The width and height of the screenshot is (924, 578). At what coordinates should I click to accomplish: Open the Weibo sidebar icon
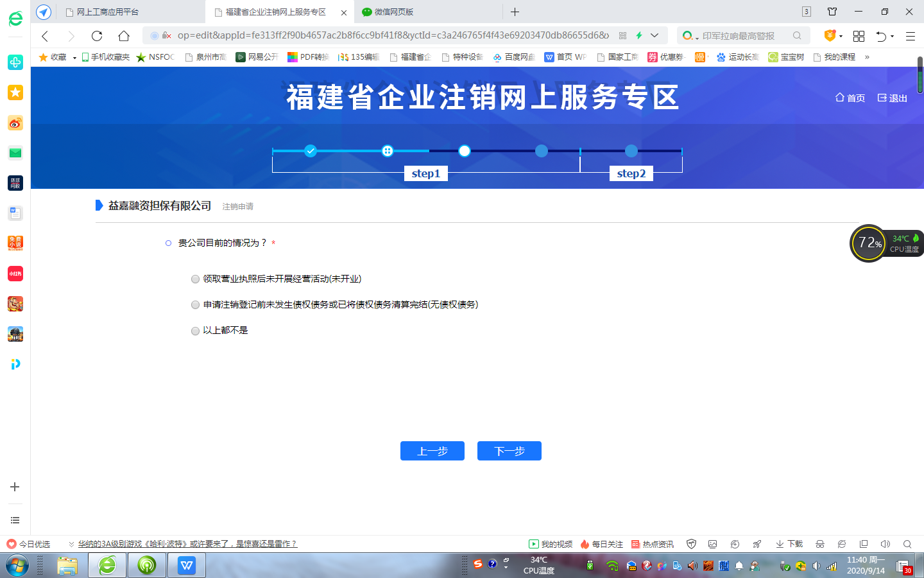[15, 123]
